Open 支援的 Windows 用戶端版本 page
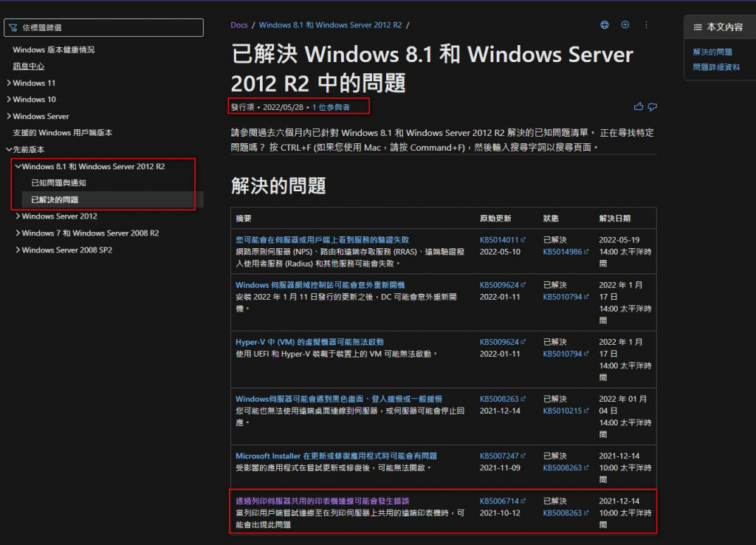This screenshot has width=756, height=545. coord(62,133)
